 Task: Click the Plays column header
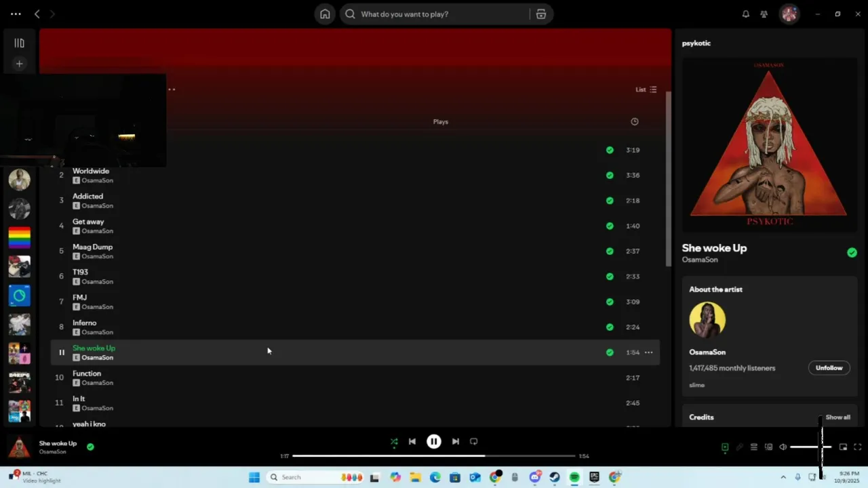tap(441, 122)
